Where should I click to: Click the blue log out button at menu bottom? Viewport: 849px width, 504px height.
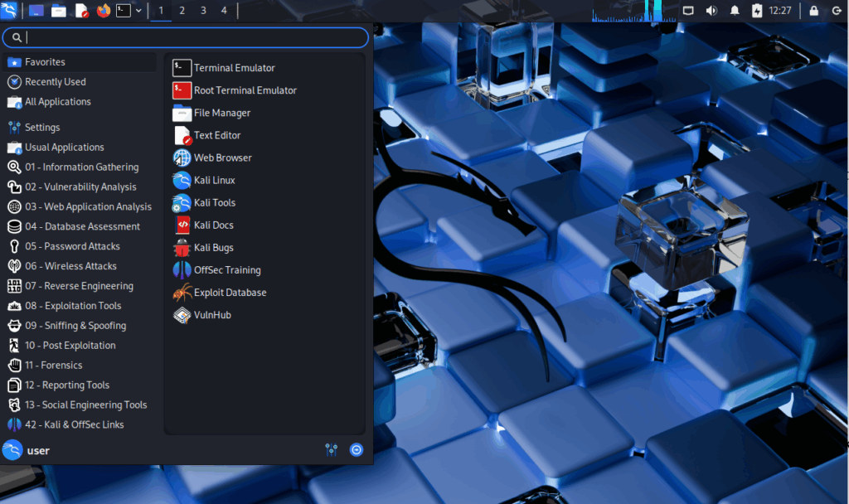tap(357, 450)
